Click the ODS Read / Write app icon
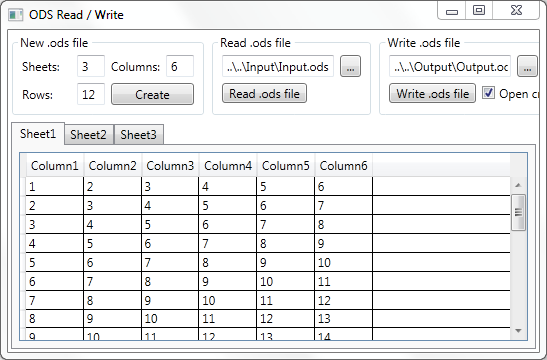This screenshot has height=360, width=547. tap(15, 15)
